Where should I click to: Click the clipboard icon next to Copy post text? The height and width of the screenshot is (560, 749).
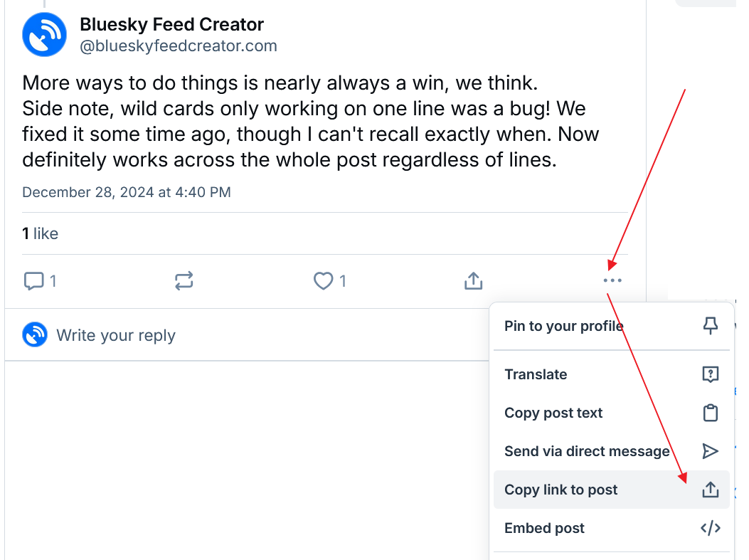tap(710, 413)
